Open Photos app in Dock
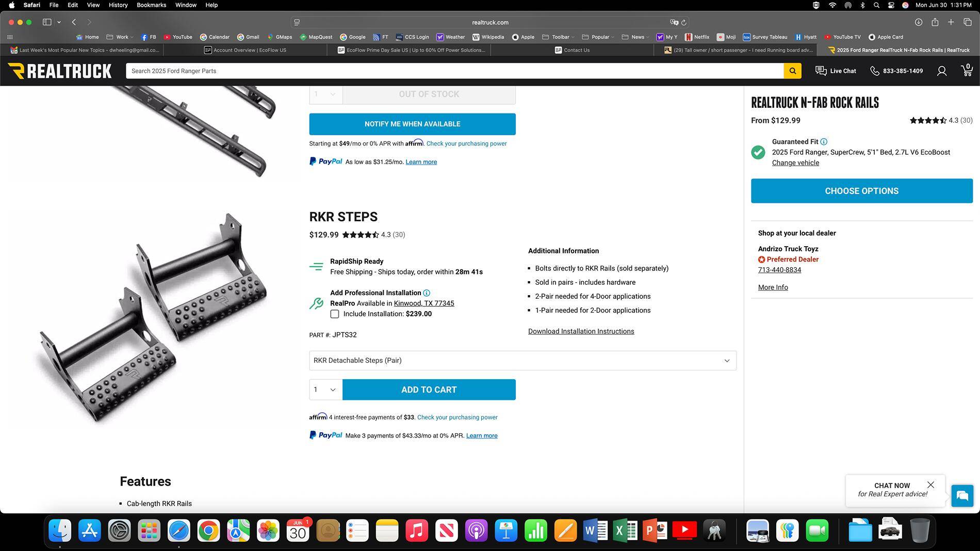 coord(268,530)
